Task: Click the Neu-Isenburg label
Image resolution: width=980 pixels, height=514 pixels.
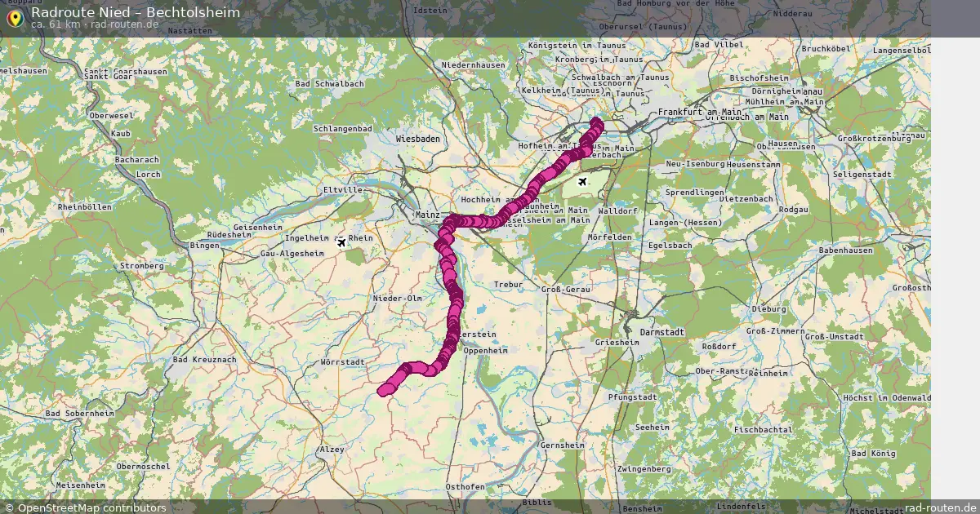Action: [695, 165]
